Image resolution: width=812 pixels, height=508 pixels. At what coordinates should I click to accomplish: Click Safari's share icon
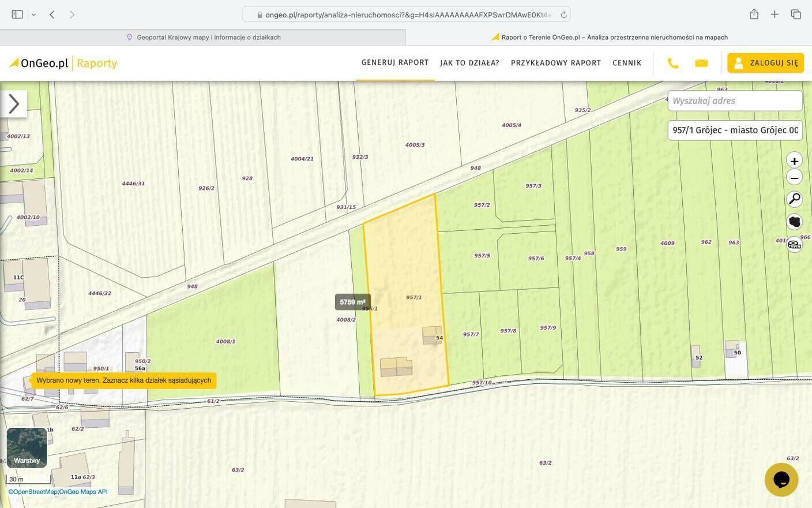754,14
